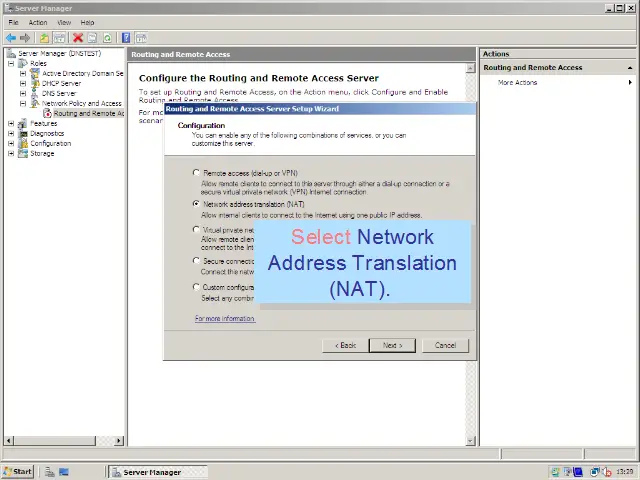Select Secure connection between two networks option
This screenshot has width=640, height=480.
[x=196, y=260]
